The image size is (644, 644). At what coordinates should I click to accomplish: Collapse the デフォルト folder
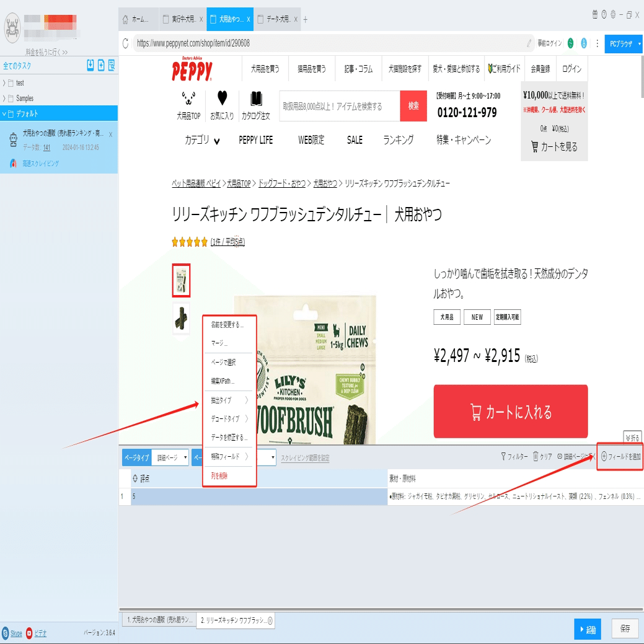(4, 114)
